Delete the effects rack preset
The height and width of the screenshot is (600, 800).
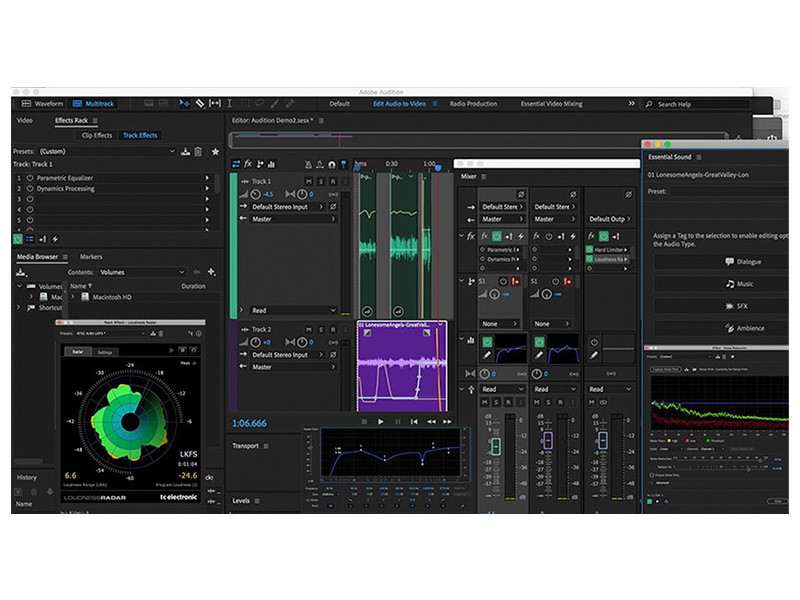click(x=198, y=152)
